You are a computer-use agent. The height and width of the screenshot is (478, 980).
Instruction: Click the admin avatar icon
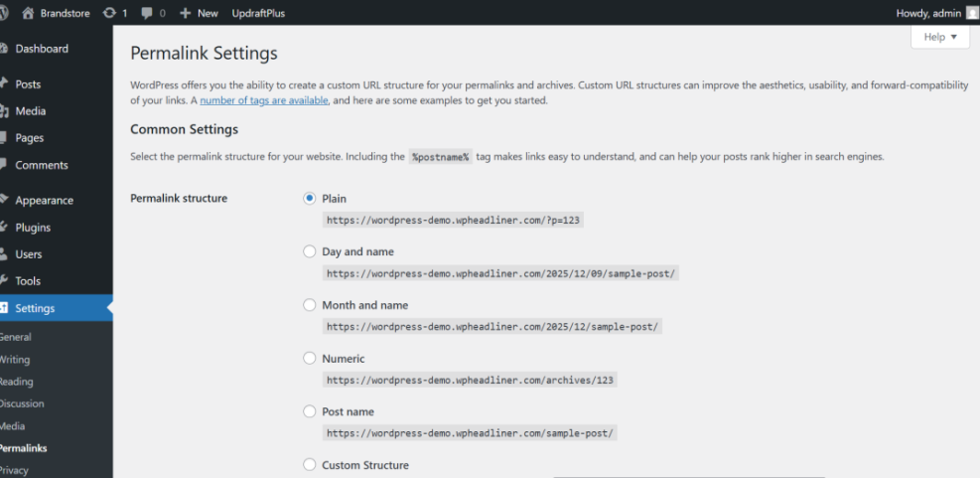point(971,13)
